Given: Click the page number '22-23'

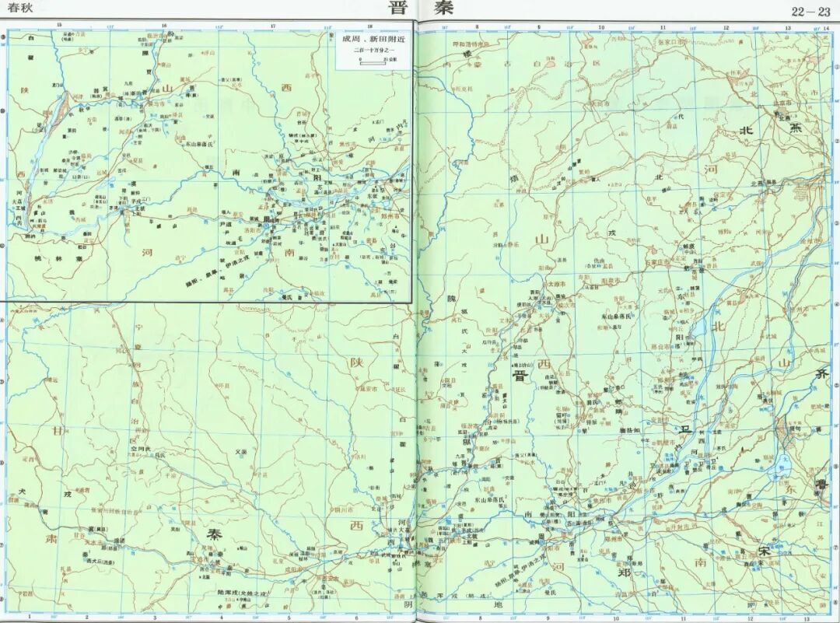Looking at the screenshot, I should (810, 12).
